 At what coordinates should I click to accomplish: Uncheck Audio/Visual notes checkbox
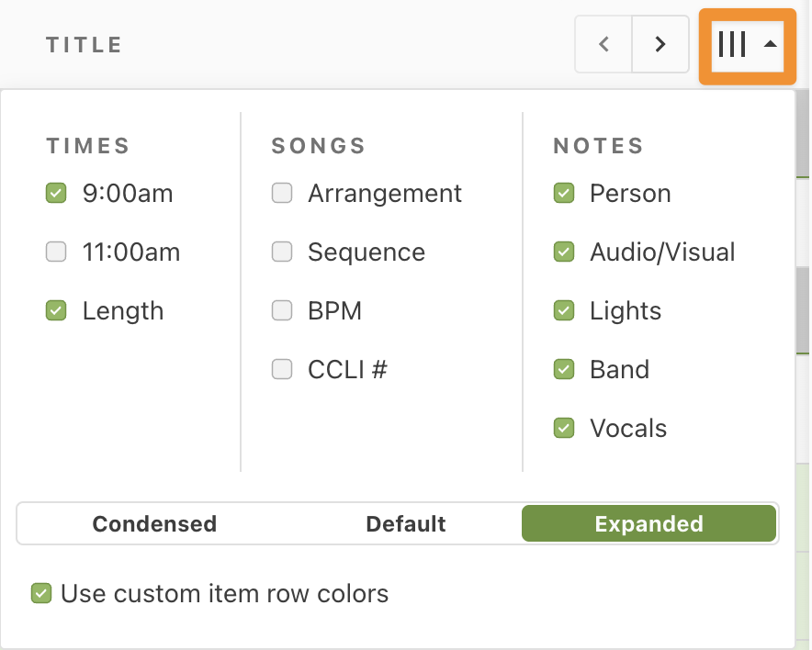click(564, 252)
